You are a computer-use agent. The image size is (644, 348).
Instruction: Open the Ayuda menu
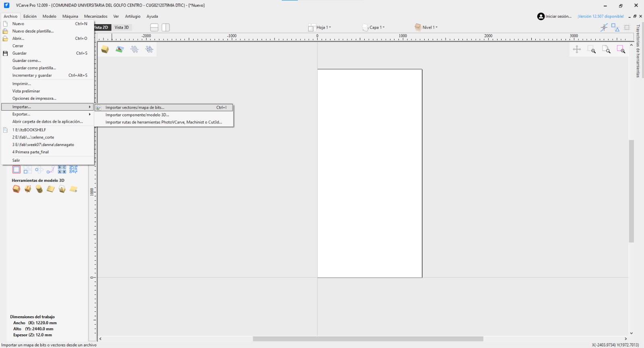(x=152, y=16)
